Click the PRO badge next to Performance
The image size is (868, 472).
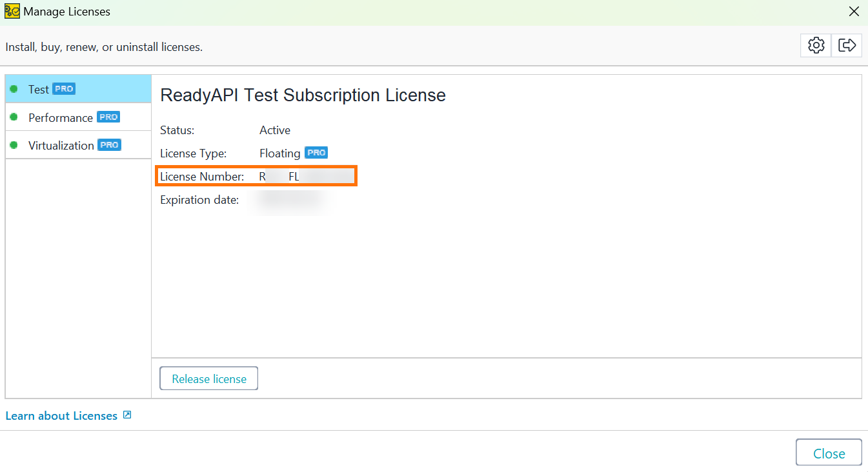click(108, 117)
